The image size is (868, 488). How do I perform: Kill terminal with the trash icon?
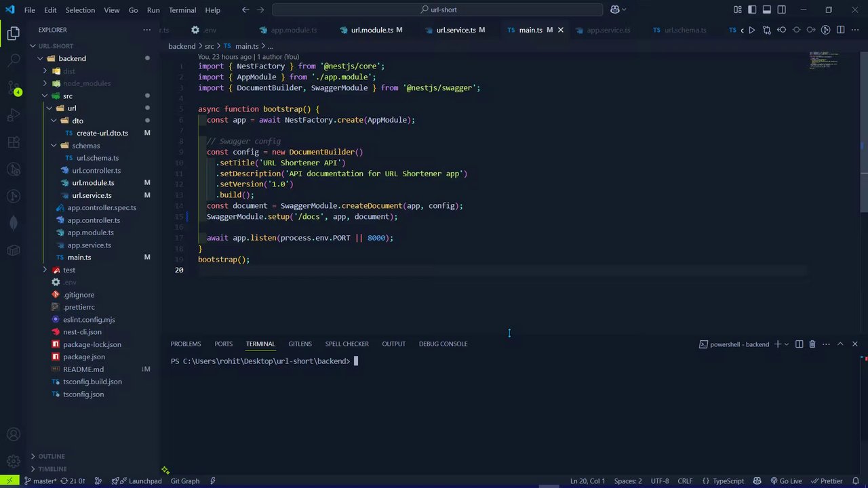(x=812, y=344)
